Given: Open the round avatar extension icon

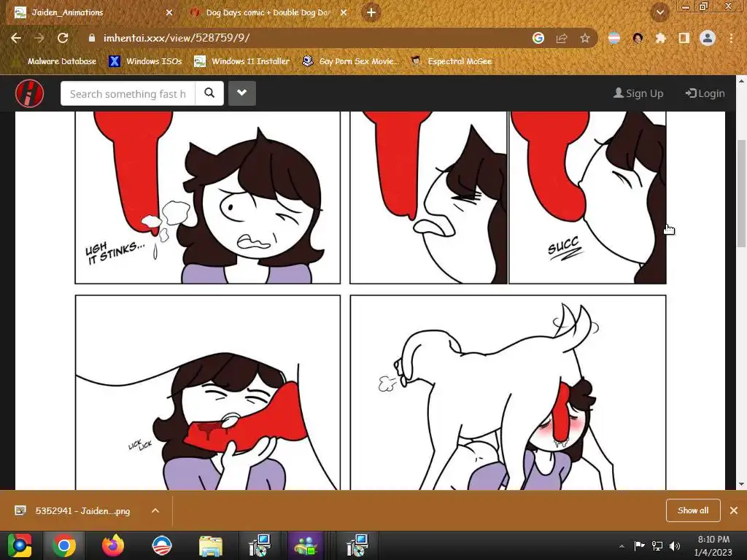Looking at the screenshot, I should coord(638,38).
